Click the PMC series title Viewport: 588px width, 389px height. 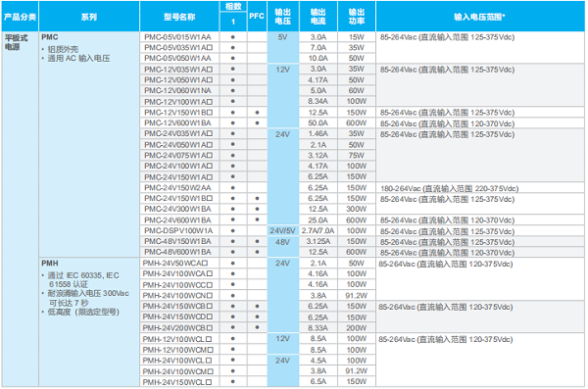click(50, 37)
